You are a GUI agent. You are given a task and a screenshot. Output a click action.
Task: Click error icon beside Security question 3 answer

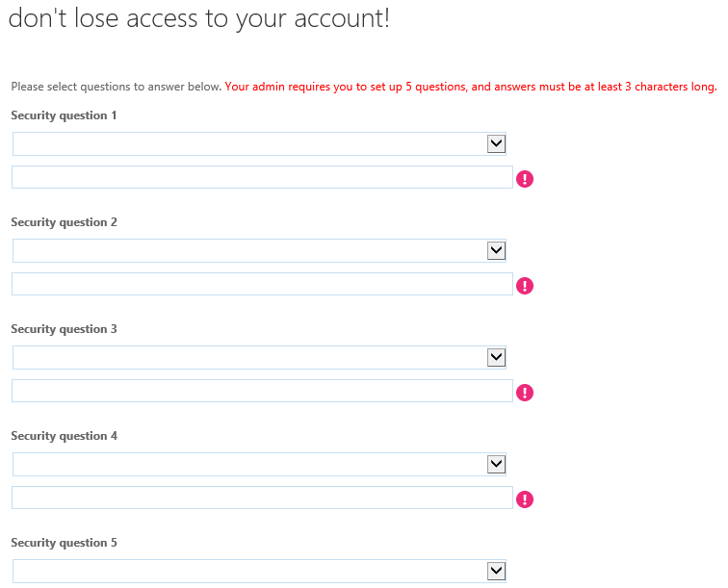point(525,392)
